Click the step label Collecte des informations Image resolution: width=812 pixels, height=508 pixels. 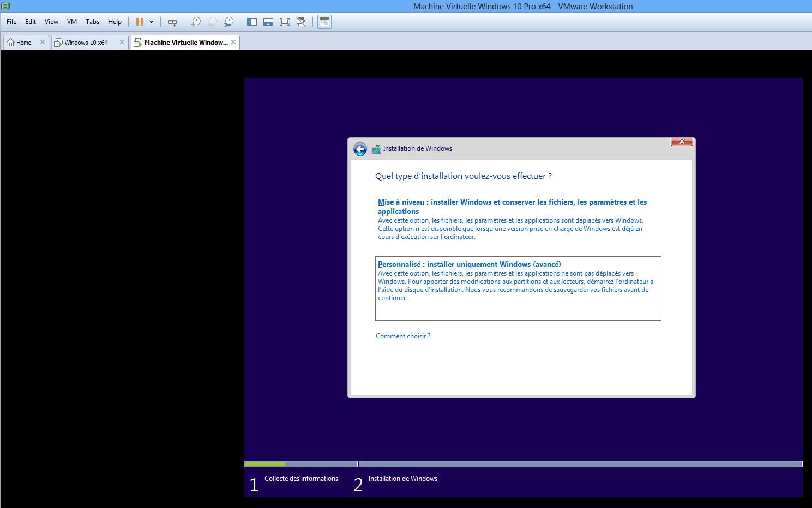(x=301, y=479)
